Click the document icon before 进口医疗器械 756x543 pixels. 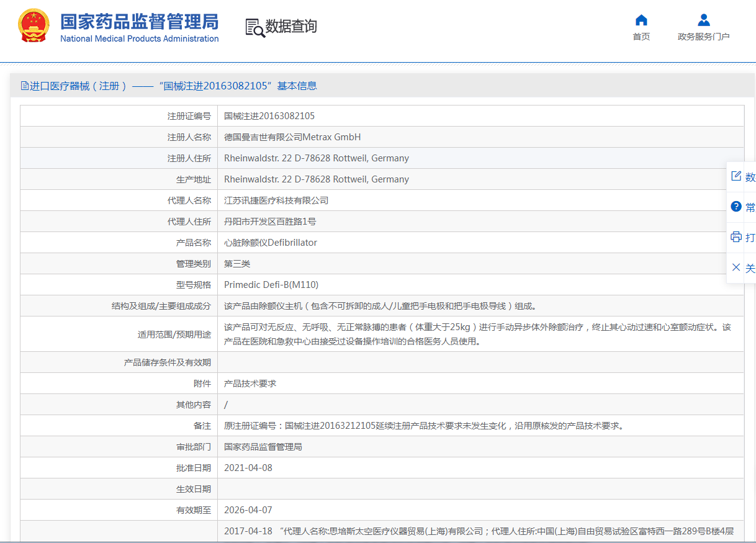point(25,86)
